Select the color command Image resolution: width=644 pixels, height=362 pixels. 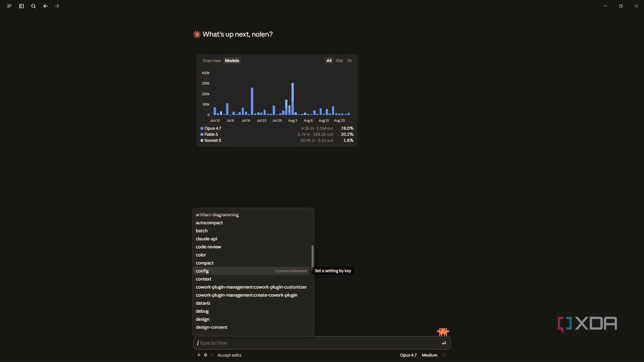[x=252, y=255]
